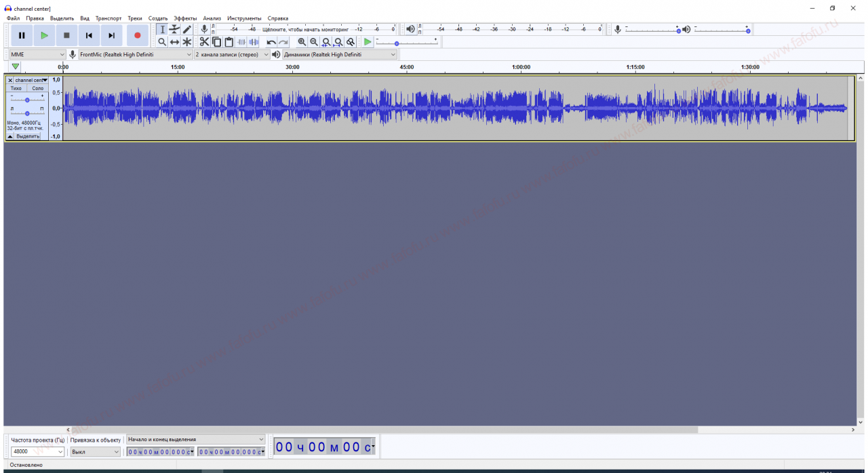Image resolution: width=868 pixels, height=473 pixels.
Task: Open the Инструменты menu
Action: (244, 18)
